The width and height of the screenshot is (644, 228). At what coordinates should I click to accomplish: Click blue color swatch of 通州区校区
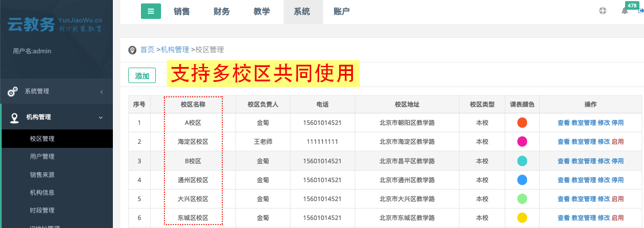pos(522,180)
